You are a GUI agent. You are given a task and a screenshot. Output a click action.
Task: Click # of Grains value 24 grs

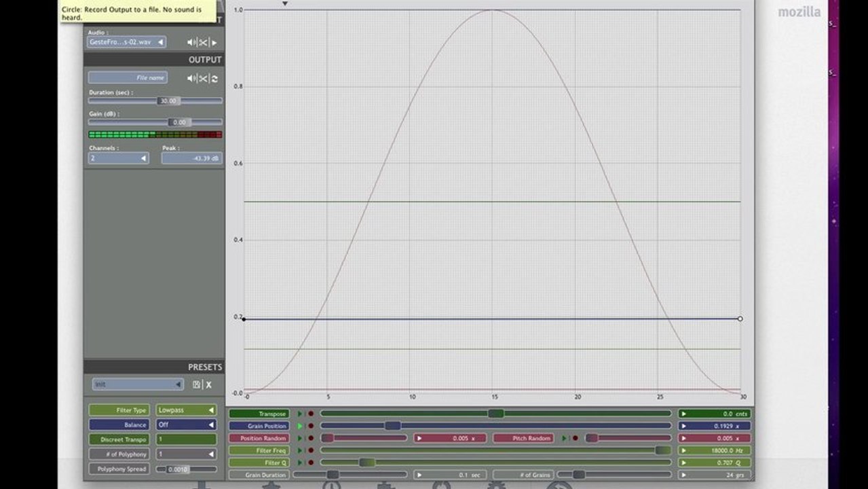(714, 475)
